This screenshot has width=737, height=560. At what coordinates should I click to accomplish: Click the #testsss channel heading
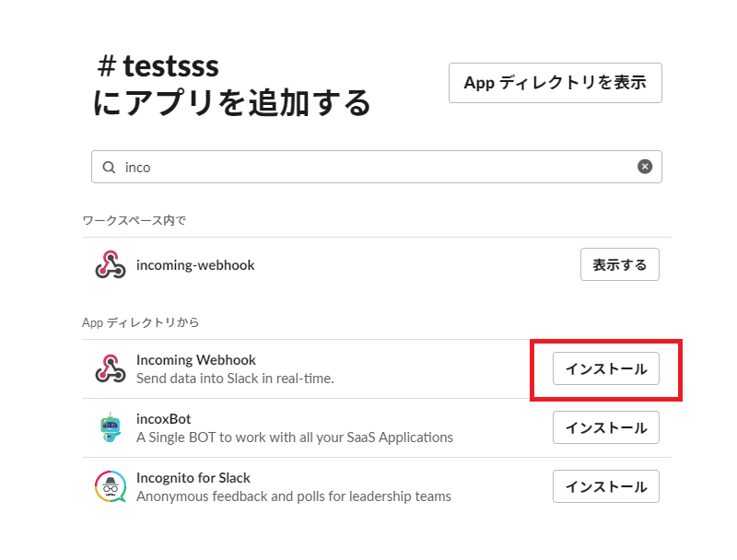pos(158,66)
